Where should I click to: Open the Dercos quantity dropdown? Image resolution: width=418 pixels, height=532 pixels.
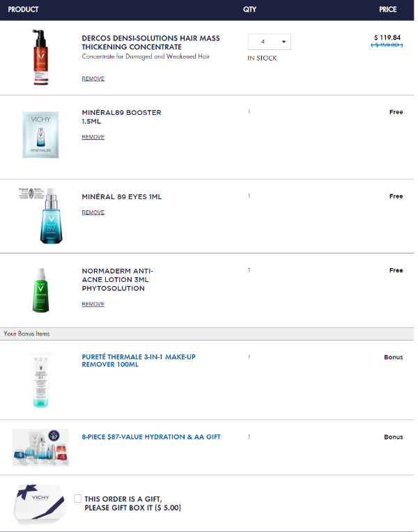(x=269, y=42)
